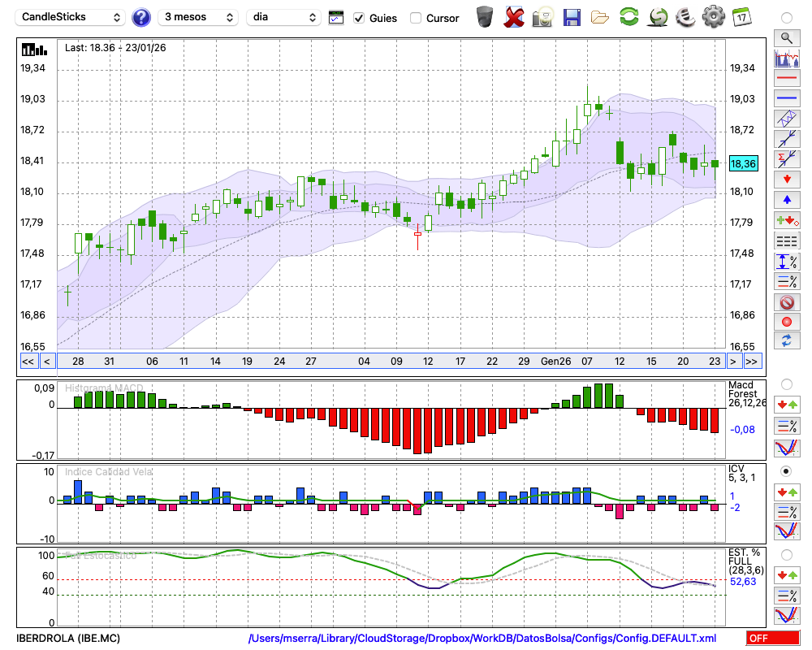Click MACD panel lines-percent icon
Screen dimensions: 812x650
787,426
